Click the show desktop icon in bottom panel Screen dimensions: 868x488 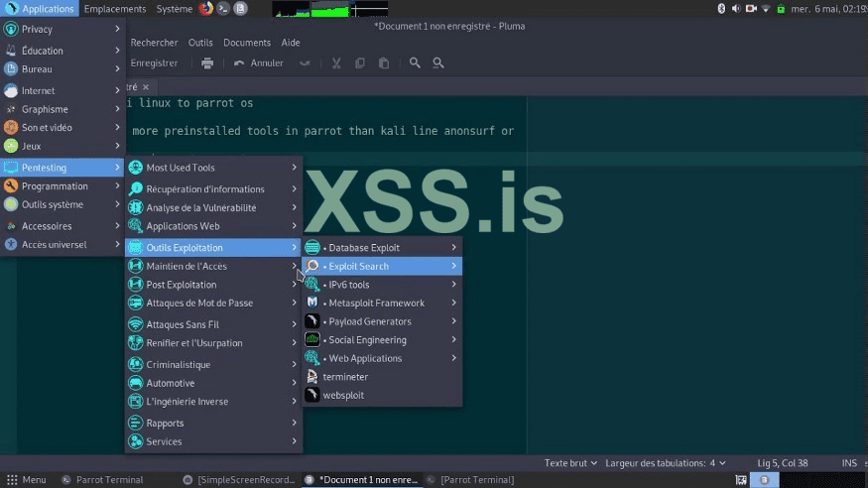[741, 480]
